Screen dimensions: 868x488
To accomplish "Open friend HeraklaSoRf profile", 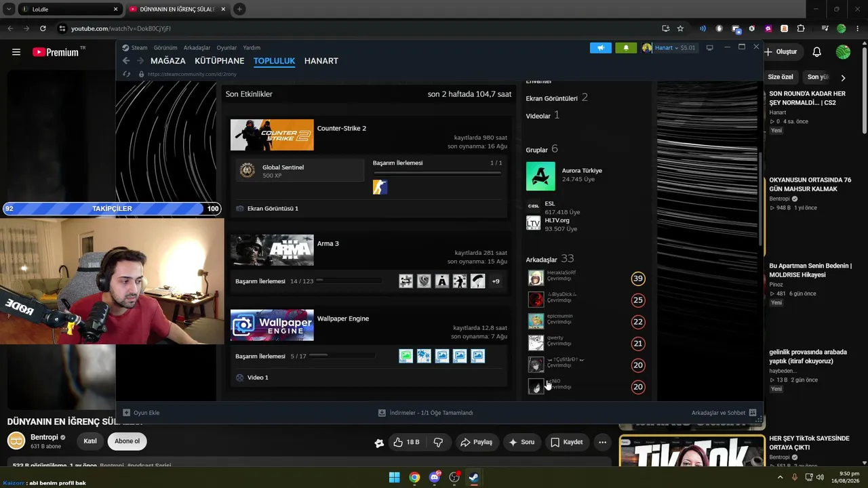I will coord(561,272).
